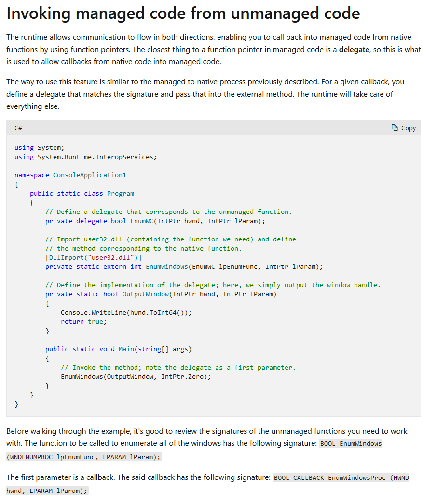423x504 pixels.
Task: Click the DllImport "user32.dll" attribute
Action: coord(93,257)
